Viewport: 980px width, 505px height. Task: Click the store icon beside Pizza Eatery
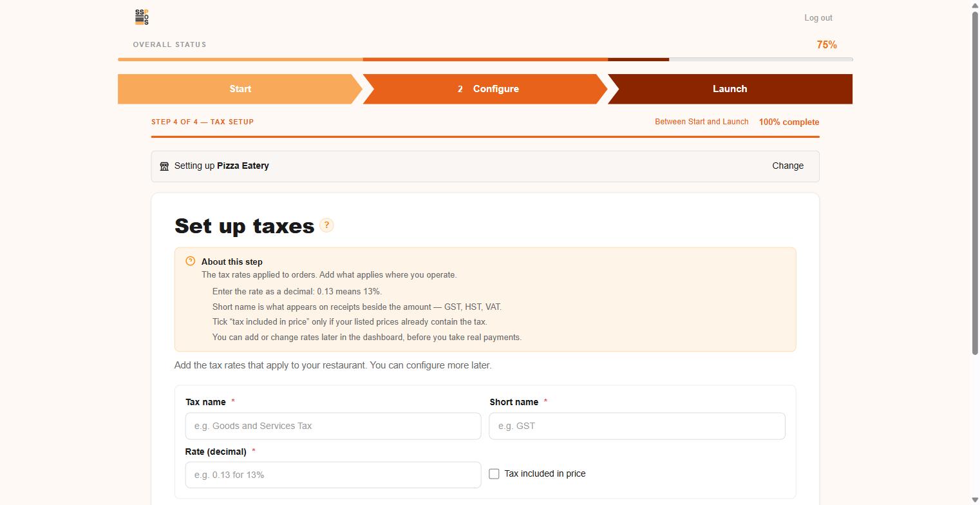[164, 166]
